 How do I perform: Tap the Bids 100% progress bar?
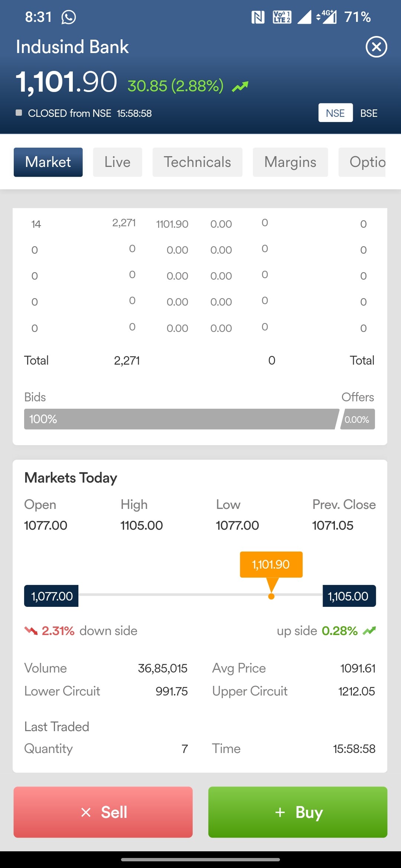coord(181,419)
